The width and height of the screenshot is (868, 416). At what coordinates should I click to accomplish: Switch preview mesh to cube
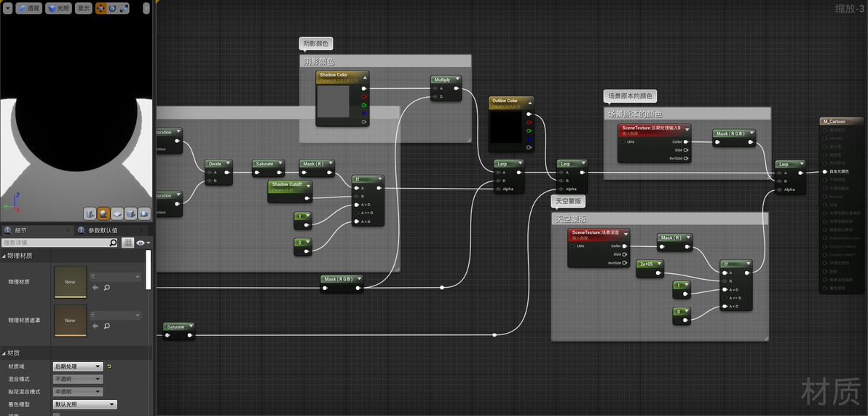[x=130, y=213]
